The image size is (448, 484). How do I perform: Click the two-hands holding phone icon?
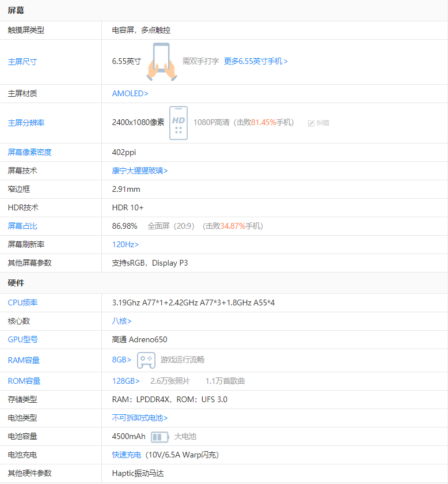pyautogui.click(x=162, y=62)
